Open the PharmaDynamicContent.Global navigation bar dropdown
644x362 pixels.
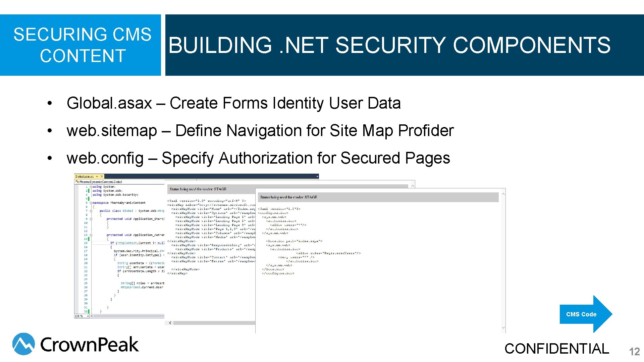(117, 182)
